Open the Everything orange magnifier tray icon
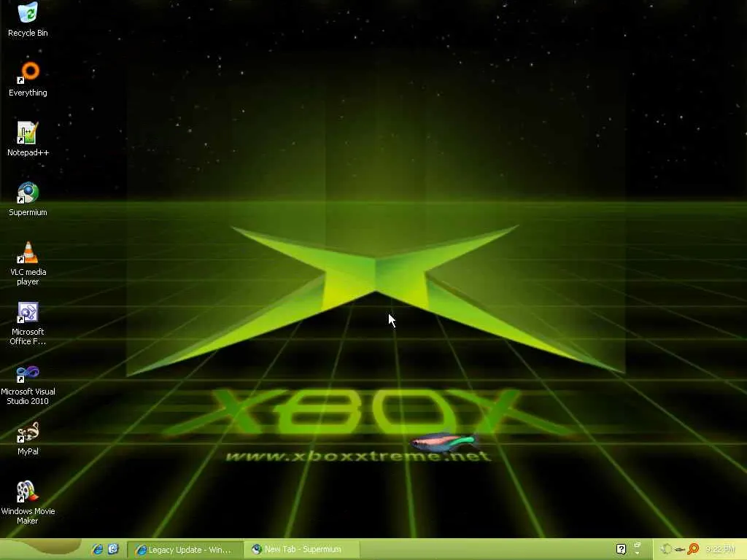Viewport: 747px width, 560px height. (x=694, y=550)
